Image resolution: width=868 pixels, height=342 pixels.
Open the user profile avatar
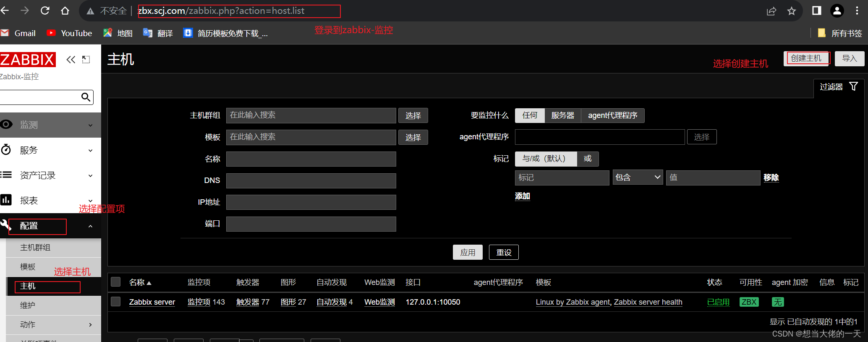pyautogui.click(x=837, y=10)
